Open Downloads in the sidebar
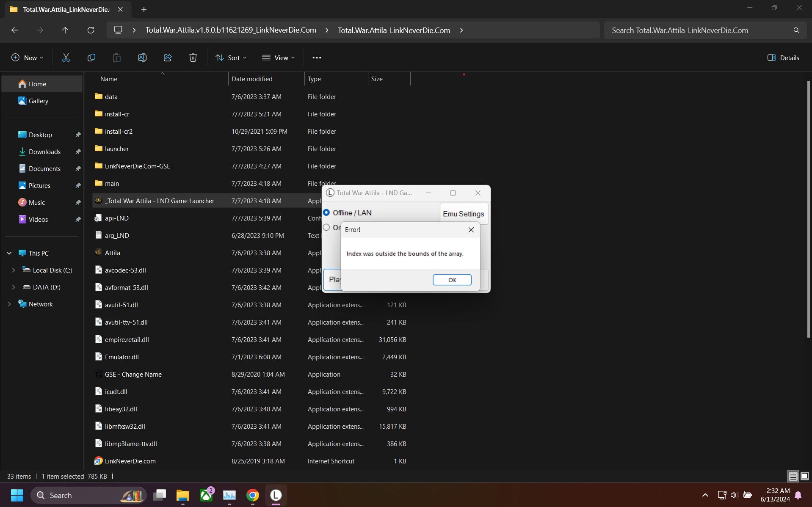 pos(44,152)
